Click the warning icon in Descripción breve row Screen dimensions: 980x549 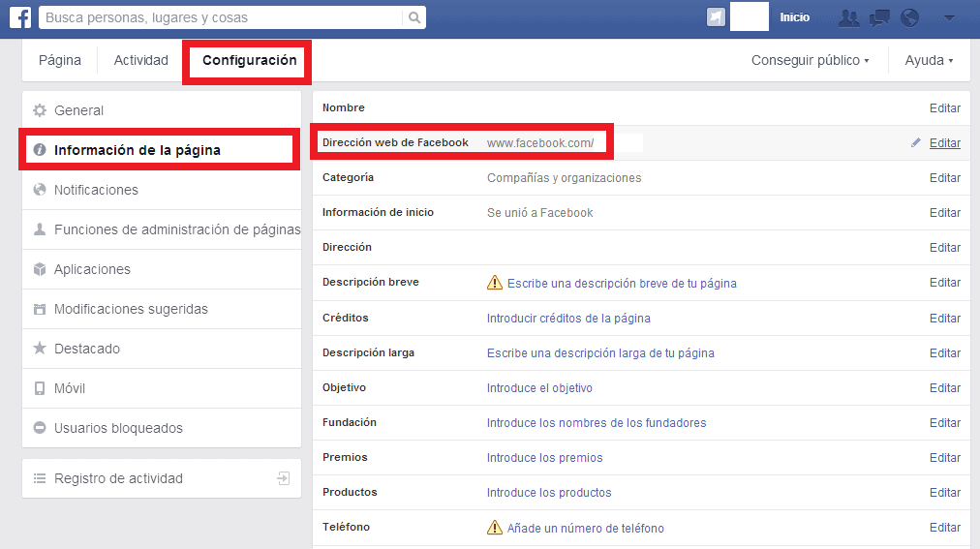click(495, 283)
